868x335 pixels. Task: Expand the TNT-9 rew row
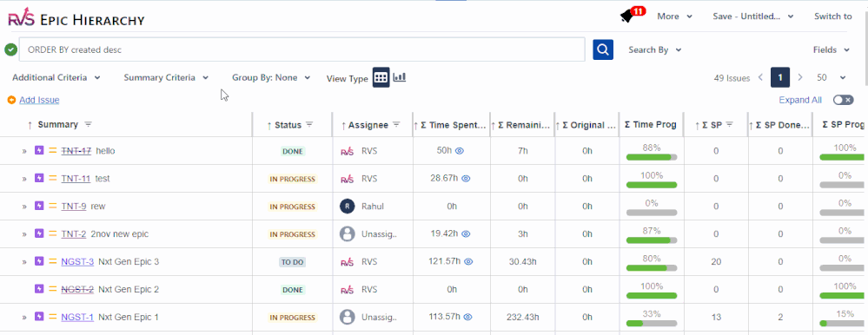click(24, 207)
